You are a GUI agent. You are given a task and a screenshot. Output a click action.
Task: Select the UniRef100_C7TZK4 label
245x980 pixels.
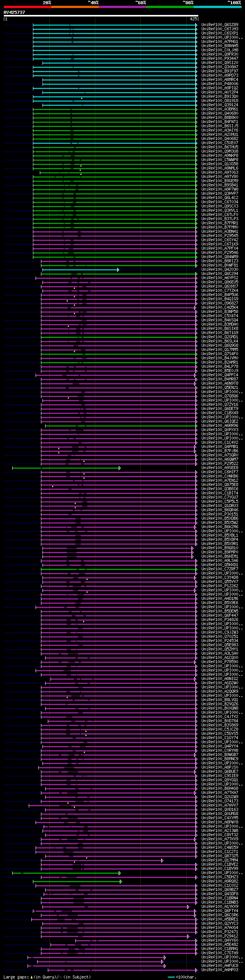pos(220,291)
